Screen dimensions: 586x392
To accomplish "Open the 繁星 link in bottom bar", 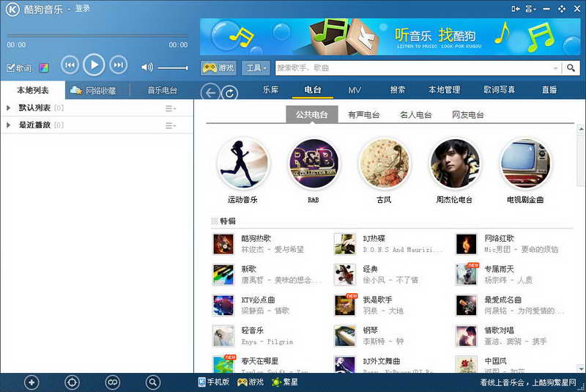I will click(x=285, y=382).
